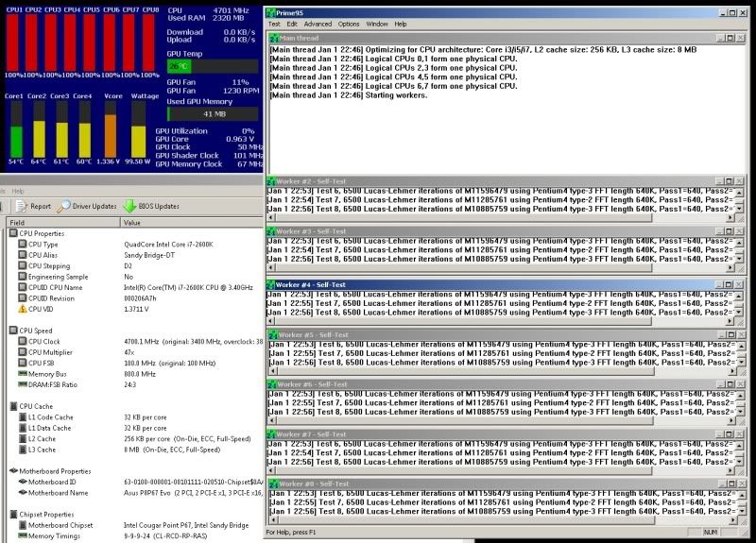The height and width of the screenshot is (543, 756).
Task: Click the green BIOS Updates arrow icon
Action: (x=129, y=206)
